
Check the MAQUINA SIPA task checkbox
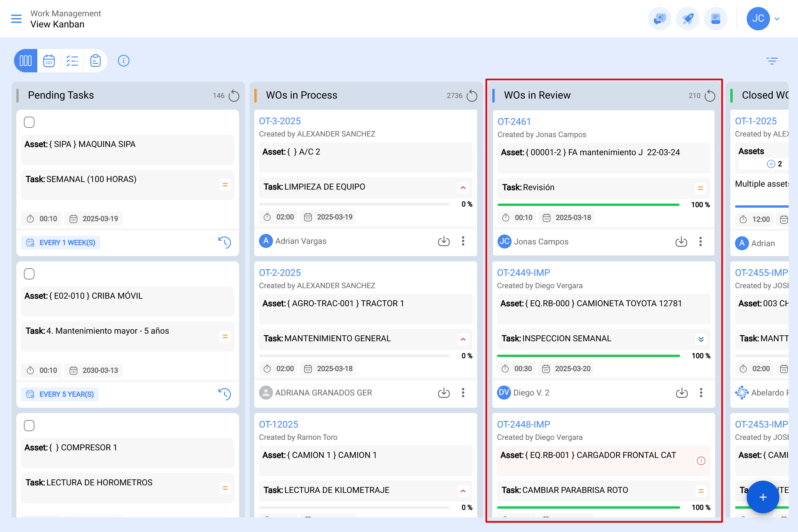point(29,122)
